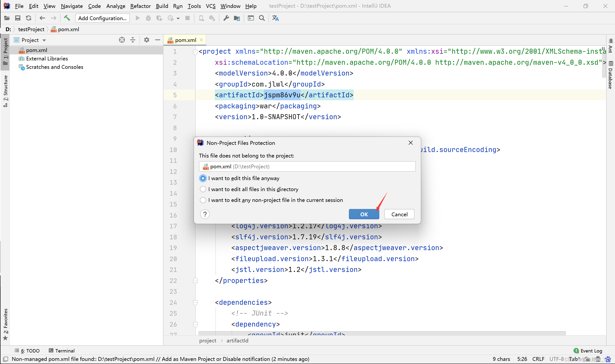Image resolution: width=615 pixels, height=364 pixels.
Task: Click the locate target icon in Project panel
Action: click(122, 40)
